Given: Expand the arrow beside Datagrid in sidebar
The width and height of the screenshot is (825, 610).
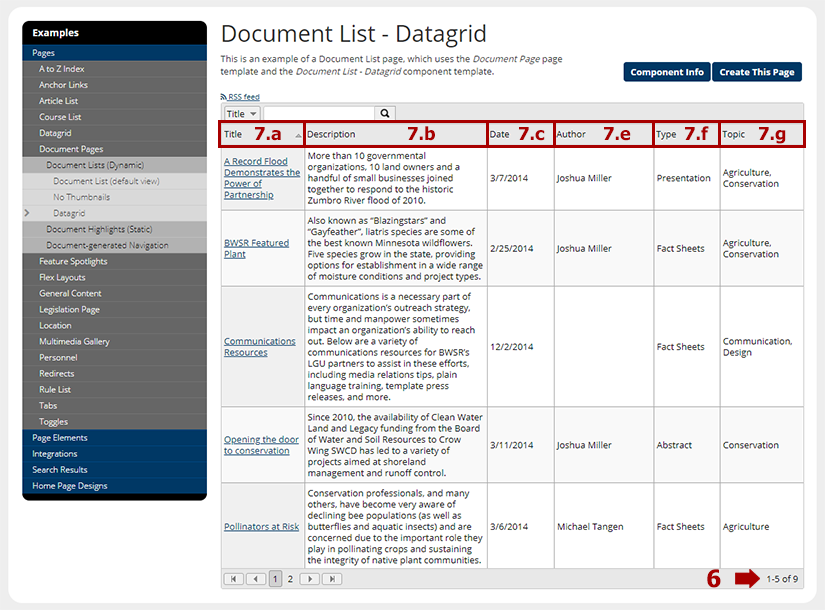Looking at the screenshot, I should tap(27, 213).
